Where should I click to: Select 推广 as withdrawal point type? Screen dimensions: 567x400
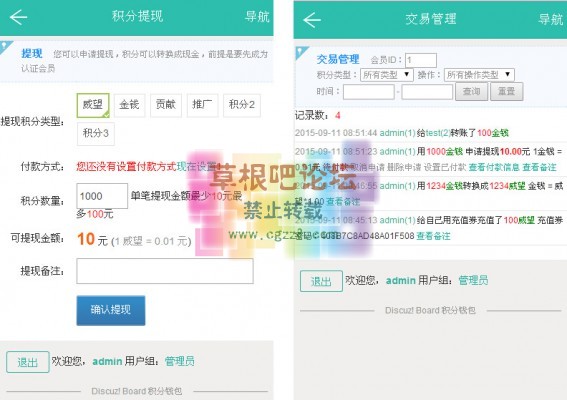[x=202, y=105]
